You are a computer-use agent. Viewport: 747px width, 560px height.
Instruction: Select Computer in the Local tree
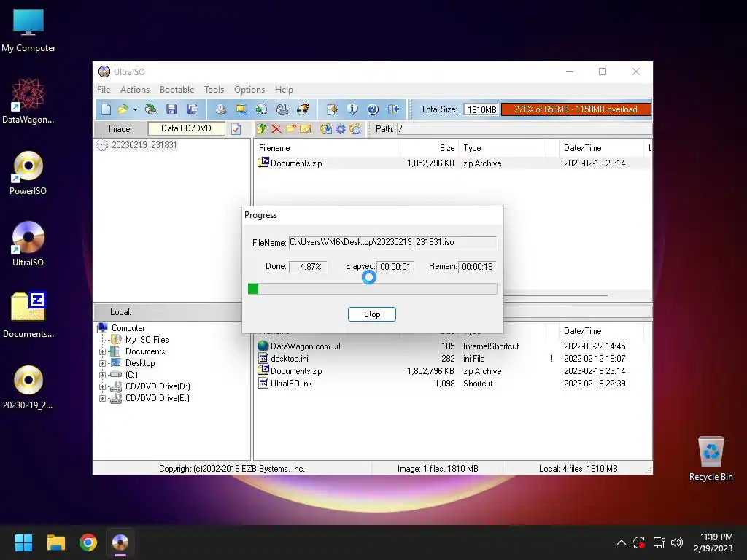[128, 328]
